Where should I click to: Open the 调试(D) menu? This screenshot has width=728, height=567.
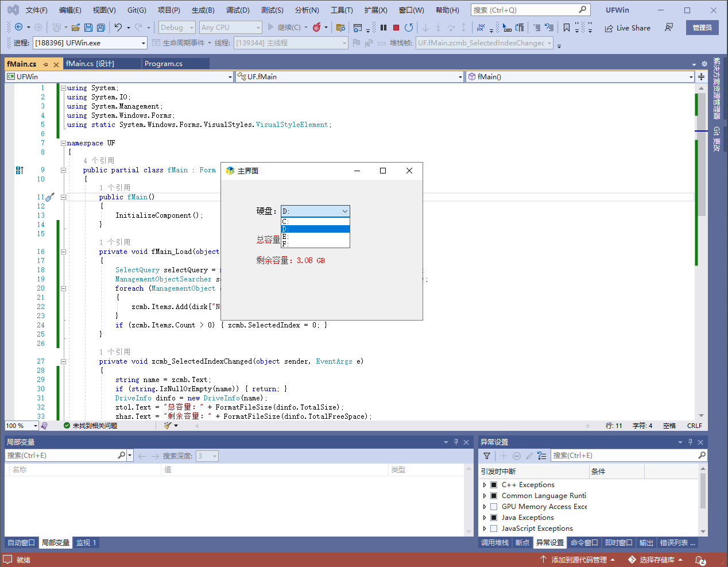238,10
